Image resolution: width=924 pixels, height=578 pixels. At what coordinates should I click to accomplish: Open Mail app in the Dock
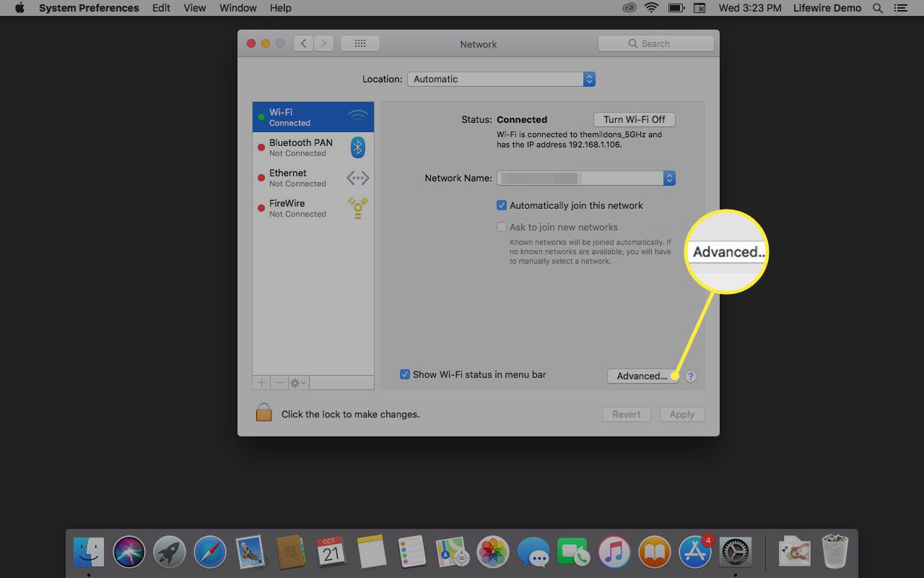pyautogui.click(x=250, y=553)
